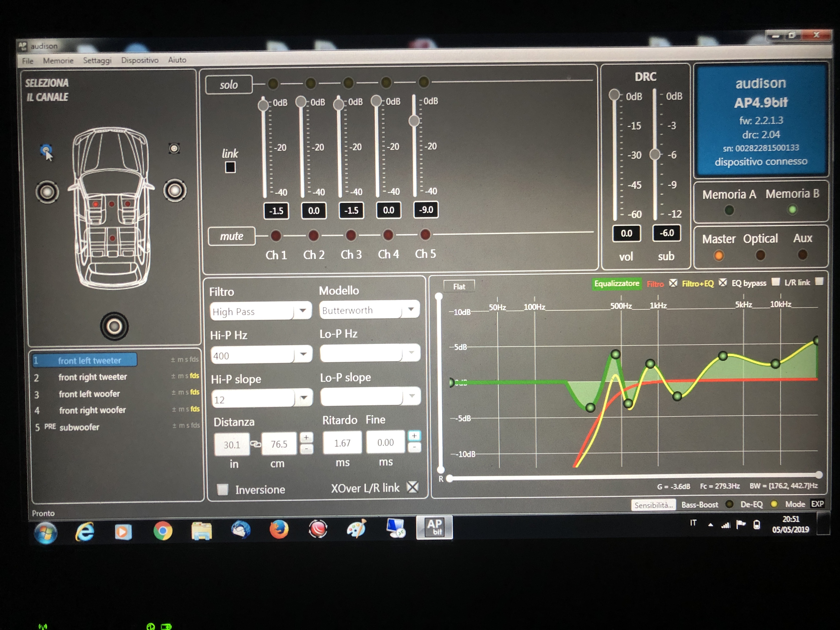Enable the EQ L/R link checkbox
The width and height of the screenshot is (840, 630).
point(820,281)
